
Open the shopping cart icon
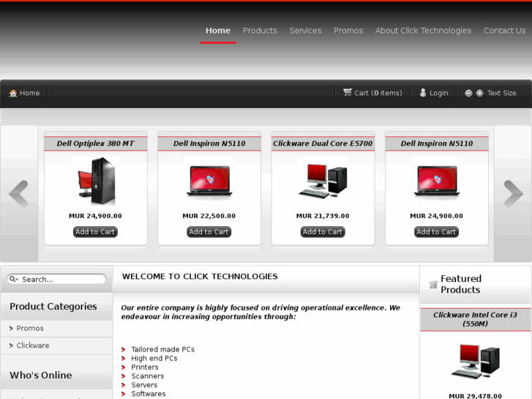pyautogui.click(x=348, y=92)
